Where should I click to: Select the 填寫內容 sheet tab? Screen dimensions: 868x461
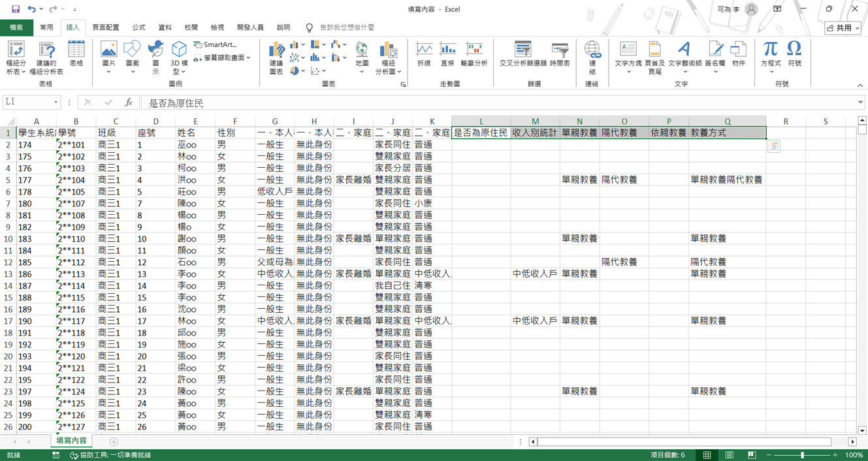pyautogui.click(x=71, y=441)
